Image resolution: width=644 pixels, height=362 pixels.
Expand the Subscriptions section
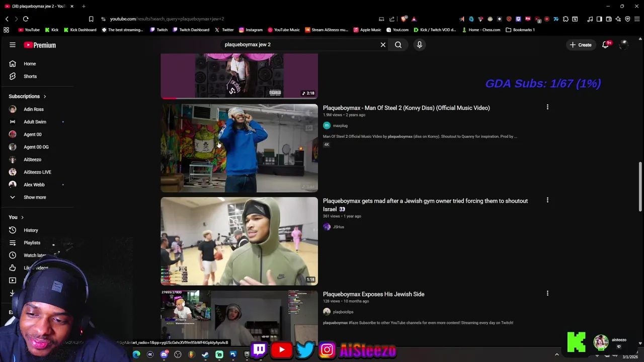tap(27, 96)
